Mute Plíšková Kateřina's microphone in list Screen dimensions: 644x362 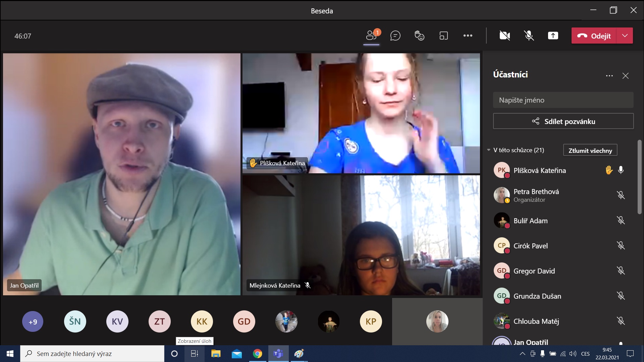tap(621, 170)
